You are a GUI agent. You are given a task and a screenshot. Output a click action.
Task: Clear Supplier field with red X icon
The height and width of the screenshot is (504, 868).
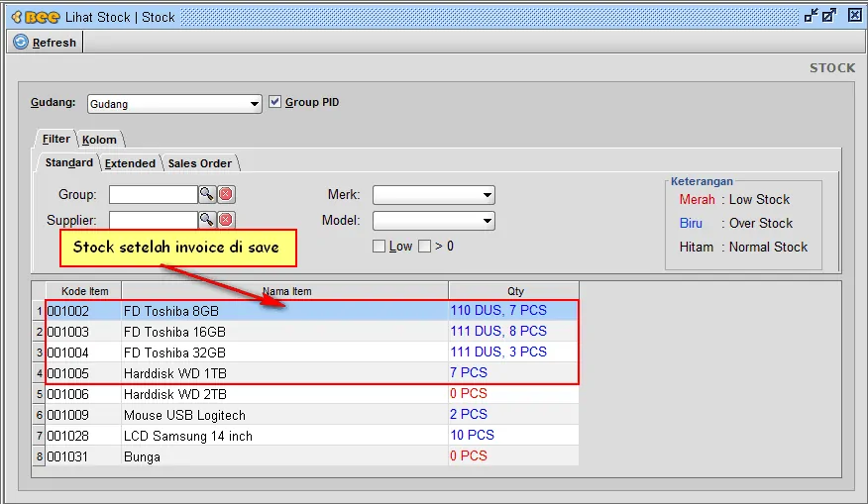(226, 220)
